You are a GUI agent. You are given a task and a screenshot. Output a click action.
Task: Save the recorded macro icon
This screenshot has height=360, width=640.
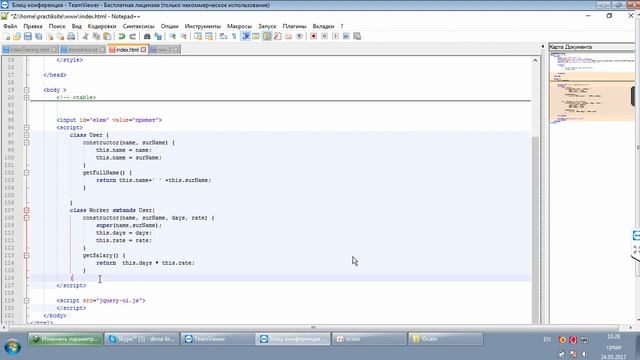click(x=357, y=36)
